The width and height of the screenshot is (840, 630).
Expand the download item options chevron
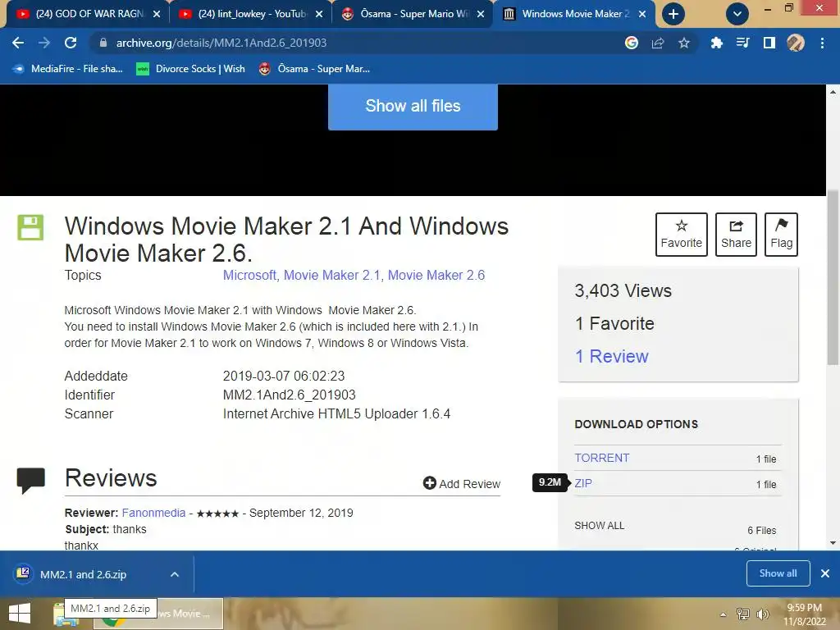tap(175, 574)
